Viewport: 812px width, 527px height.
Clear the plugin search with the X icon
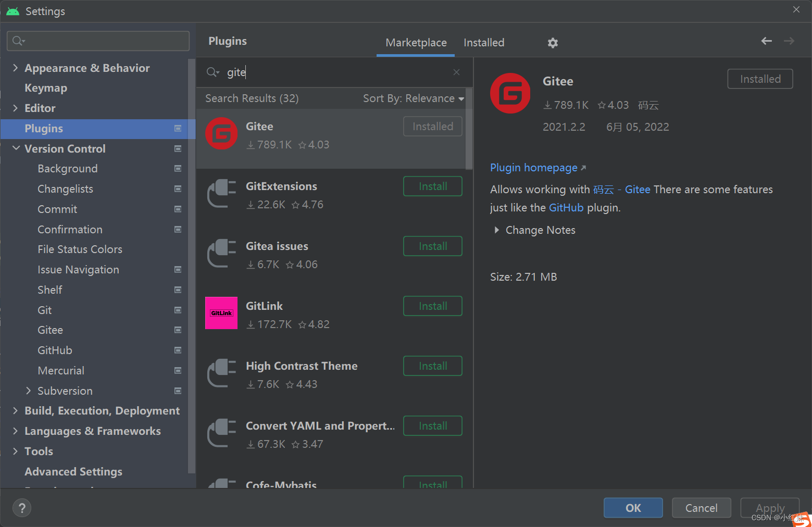click(x=456, y=72)
